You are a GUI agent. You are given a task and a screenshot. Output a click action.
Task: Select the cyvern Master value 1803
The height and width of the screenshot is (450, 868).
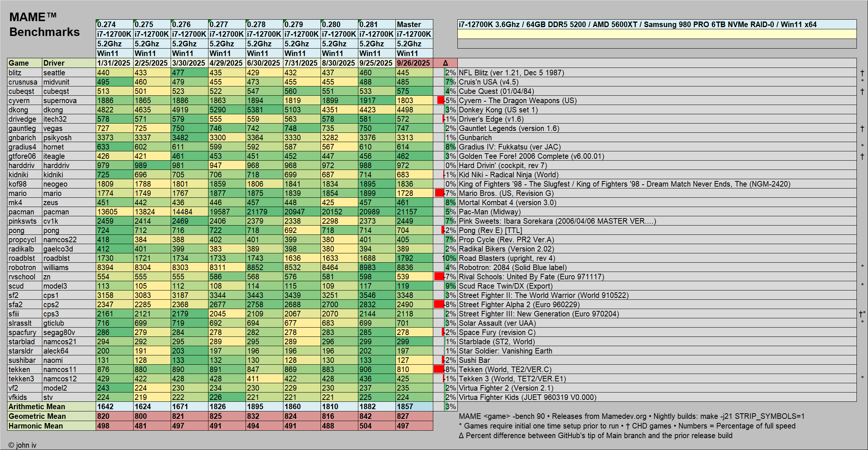point(414,101)
